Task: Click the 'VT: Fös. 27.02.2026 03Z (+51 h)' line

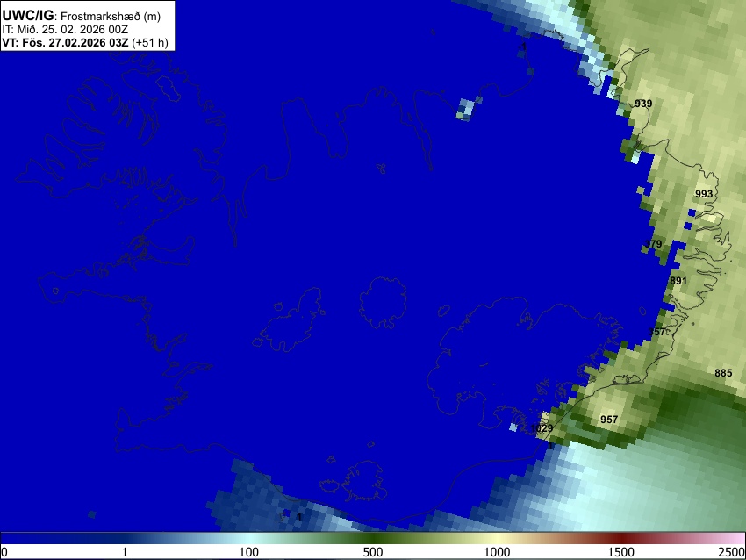Action: [85, 42]
